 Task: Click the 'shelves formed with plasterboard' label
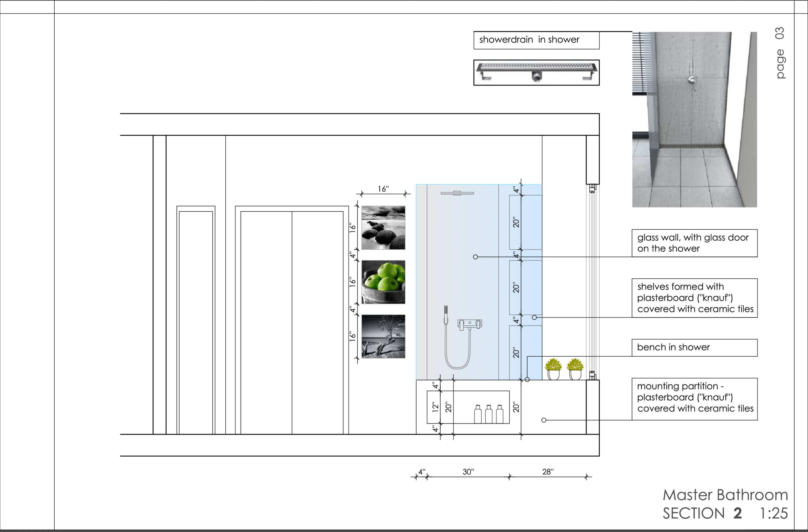[694, 298]
